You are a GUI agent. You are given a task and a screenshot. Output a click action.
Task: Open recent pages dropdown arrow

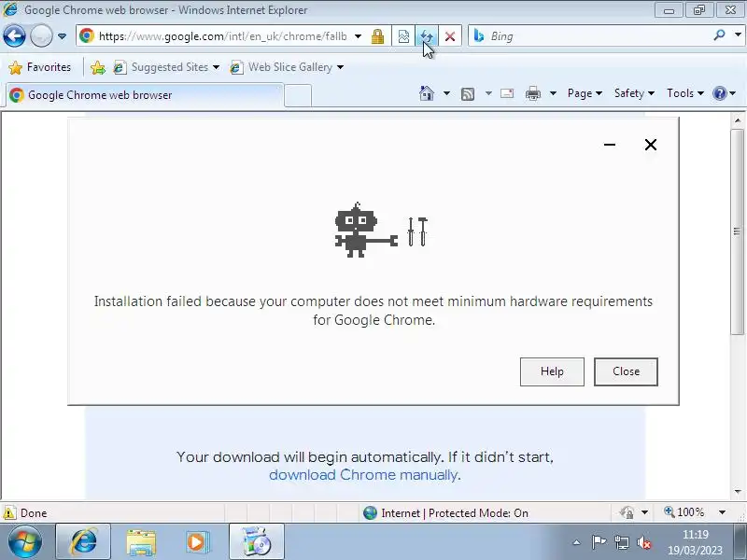point(62,36)
